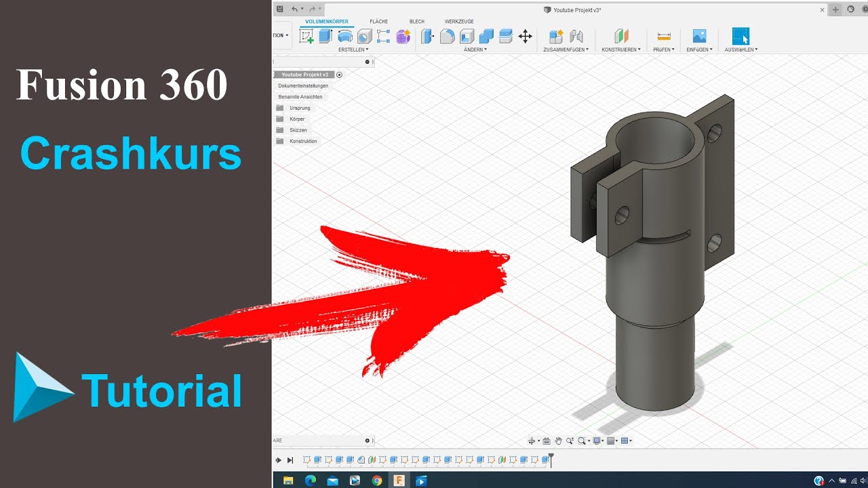Select Dokumenteinstellungen in the browser
Image resolution: width=868 pixels, height=488 pixels.
(303, 86)
